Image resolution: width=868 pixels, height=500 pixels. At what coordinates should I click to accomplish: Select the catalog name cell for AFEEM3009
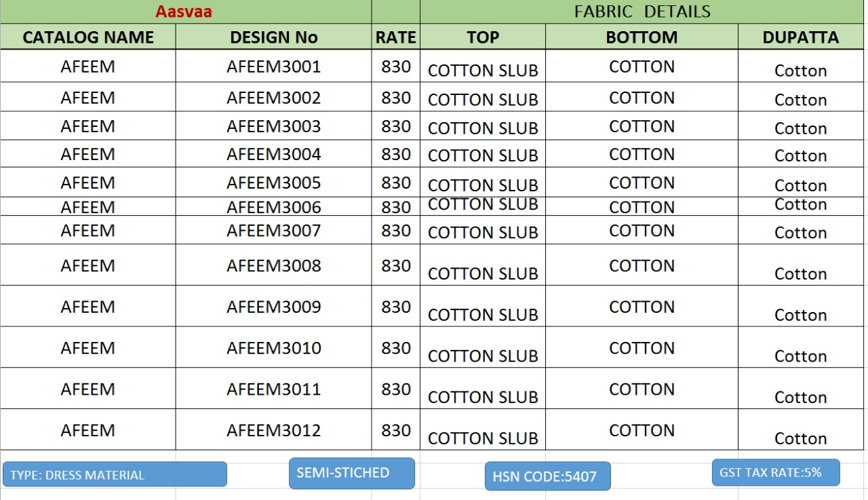88,307
